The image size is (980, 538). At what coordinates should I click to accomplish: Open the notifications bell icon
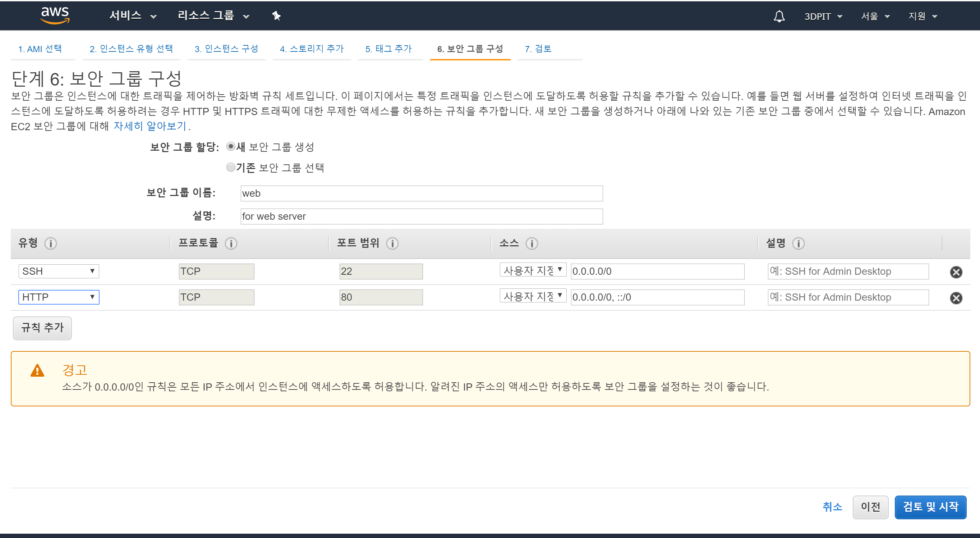tap(779, 17)
